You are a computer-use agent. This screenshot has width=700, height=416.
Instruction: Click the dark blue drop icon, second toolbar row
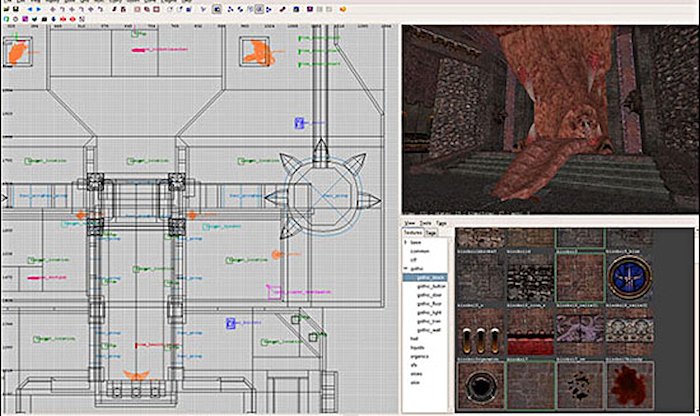tap(53, 19)
